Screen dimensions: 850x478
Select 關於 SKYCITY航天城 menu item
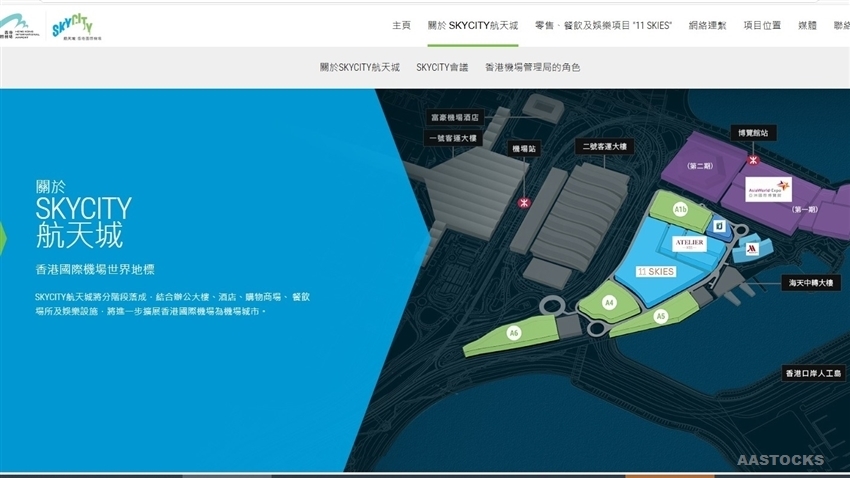[473, 25]
